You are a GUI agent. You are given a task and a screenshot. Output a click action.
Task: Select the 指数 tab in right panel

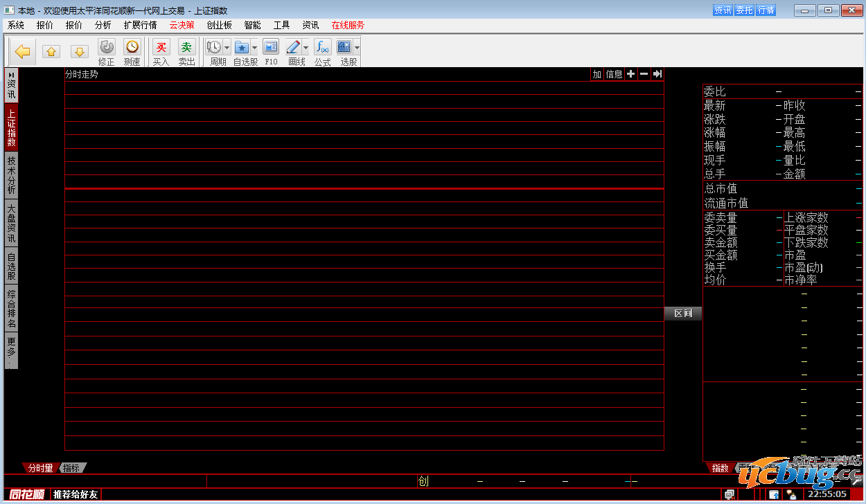[721, 468]
